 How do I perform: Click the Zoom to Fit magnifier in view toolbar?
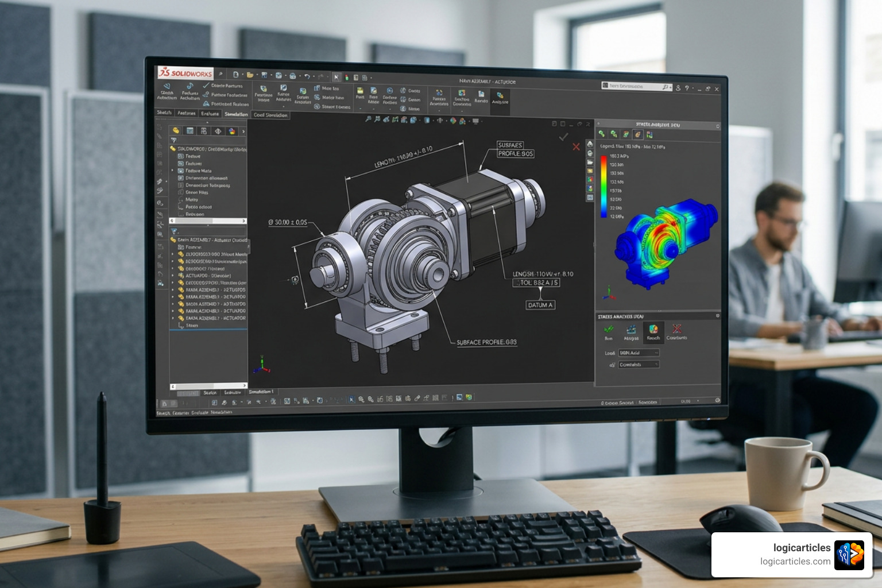coord(368,119)
